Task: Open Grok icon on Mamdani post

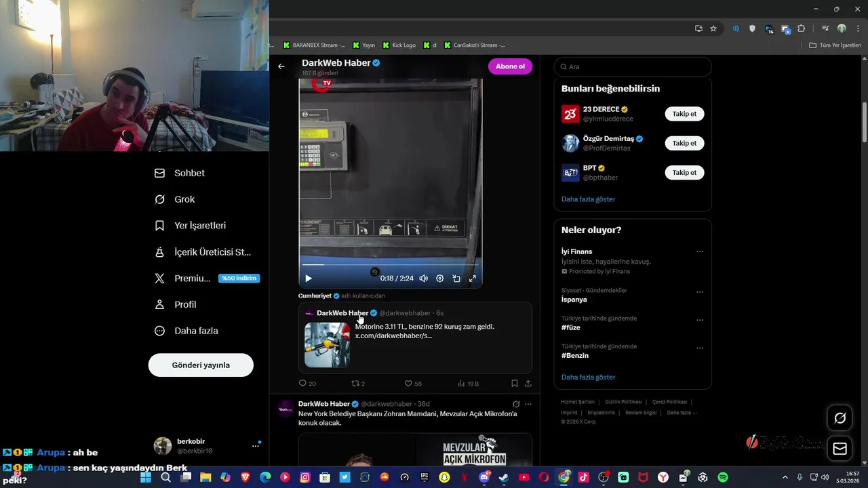Action: [516, 404]
